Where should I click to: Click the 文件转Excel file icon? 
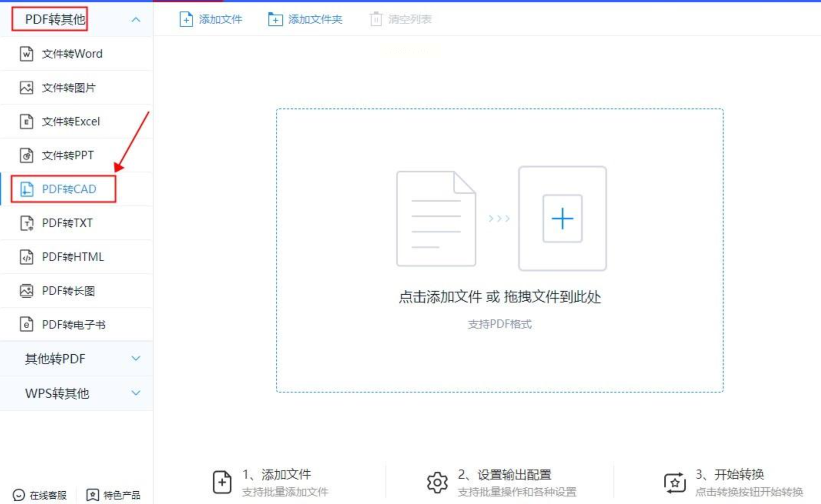click(26, 122)
